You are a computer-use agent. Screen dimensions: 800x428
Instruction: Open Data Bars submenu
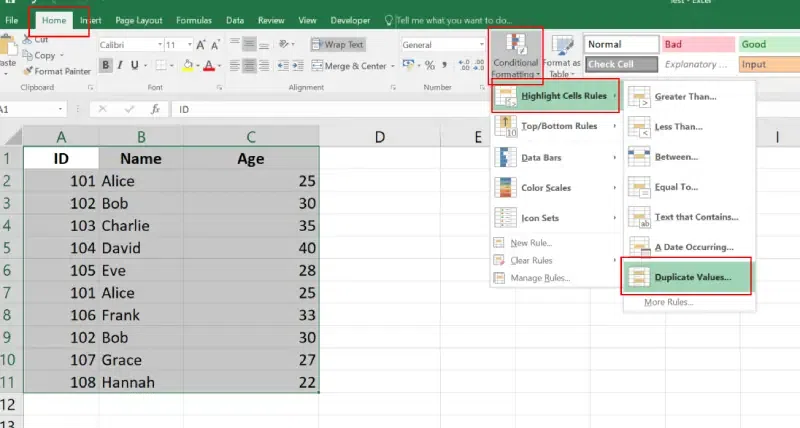tap(555, 158)
